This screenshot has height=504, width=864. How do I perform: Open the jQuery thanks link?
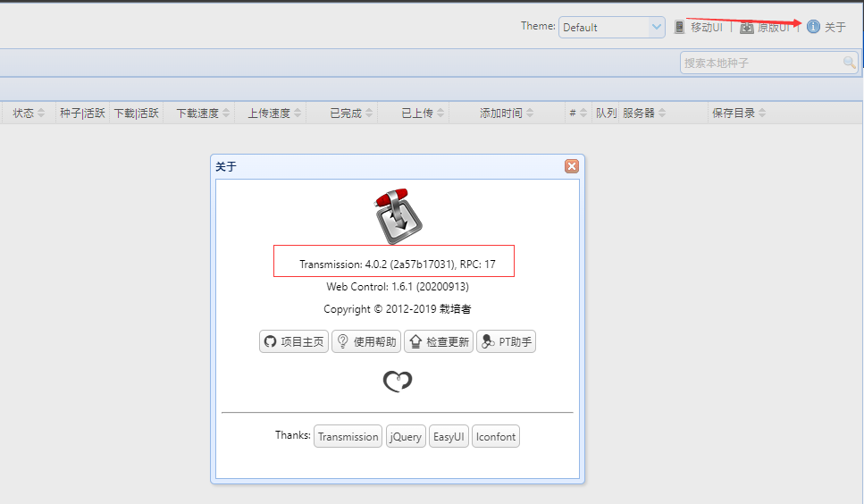[x=406, y=436]
